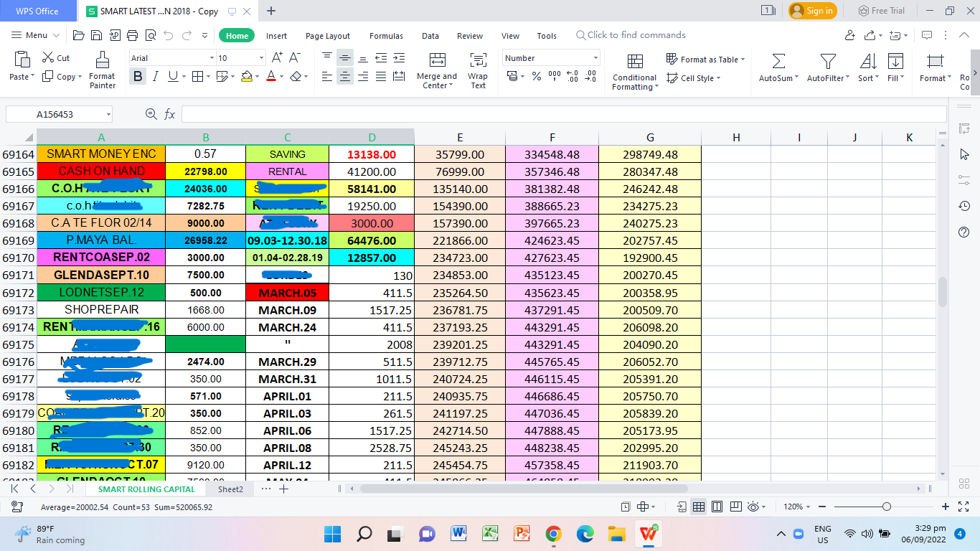Click the Align Top icon
This screenshot has height=551, width=980.
click(327, 57)
